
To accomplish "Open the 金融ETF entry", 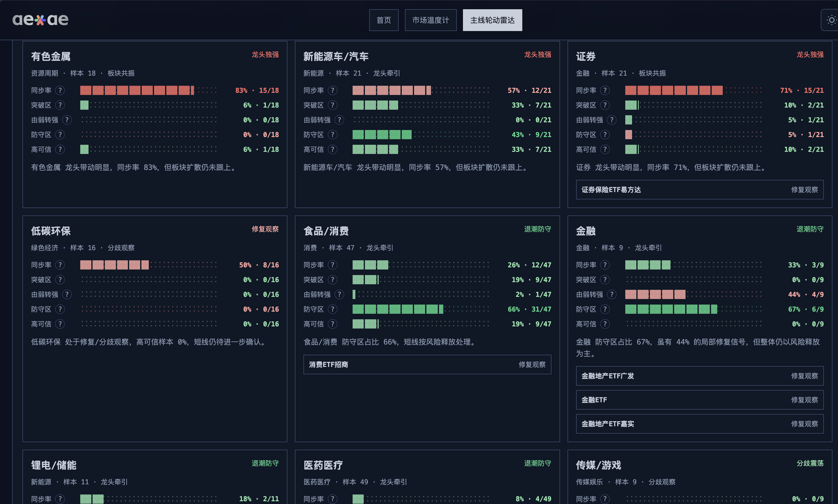I will pos(700,400).
